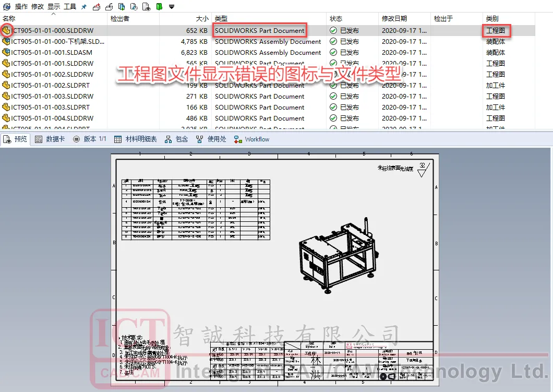The image size is (553, 392).
Task: Click the file icon of ICT905-01-01-000.SLDDRW
Action: (x=6, y=30)
